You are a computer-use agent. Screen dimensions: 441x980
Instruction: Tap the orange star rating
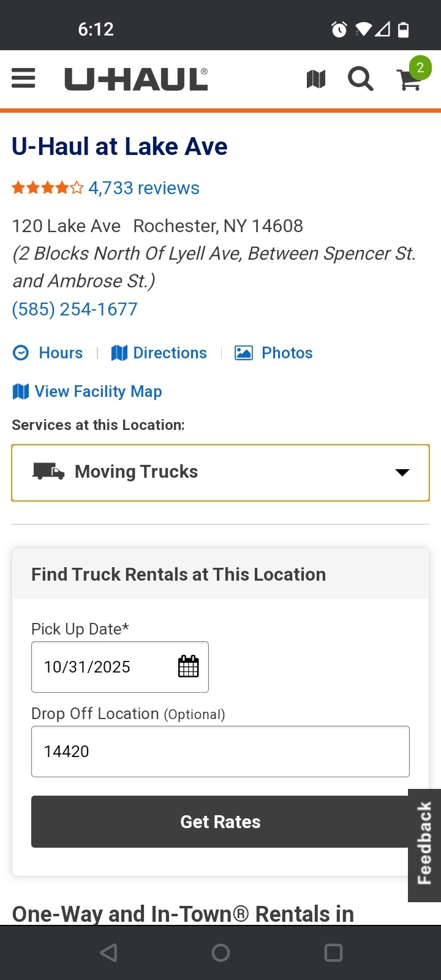coord(47,188)
